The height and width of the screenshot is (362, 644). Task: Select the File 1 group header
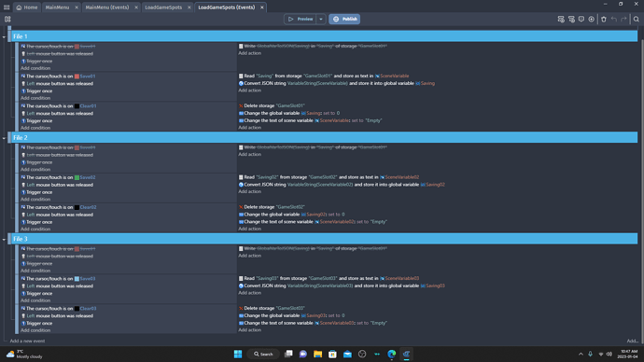coord(325,36)
